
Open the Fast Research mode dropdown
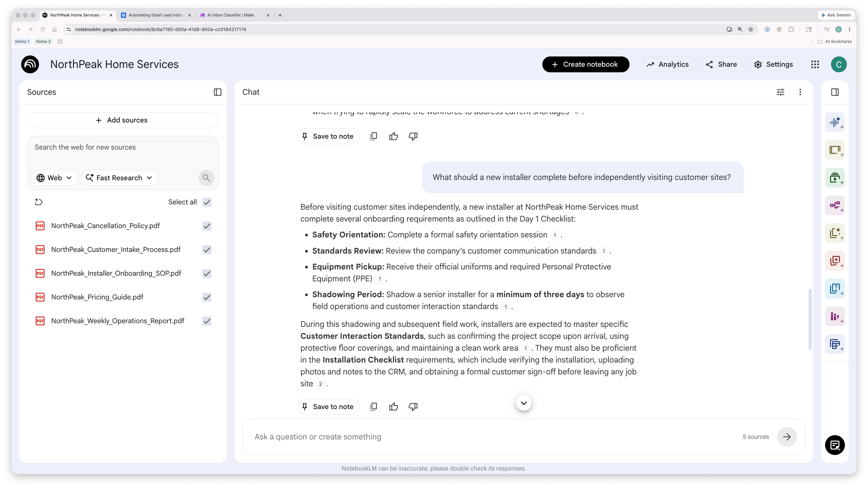[119, 178]
